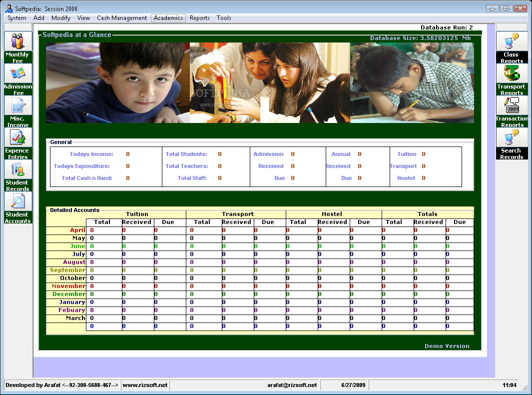Screen dimensions: 532x395
Task: Open the Add menu
Action: tap(38, 18)
